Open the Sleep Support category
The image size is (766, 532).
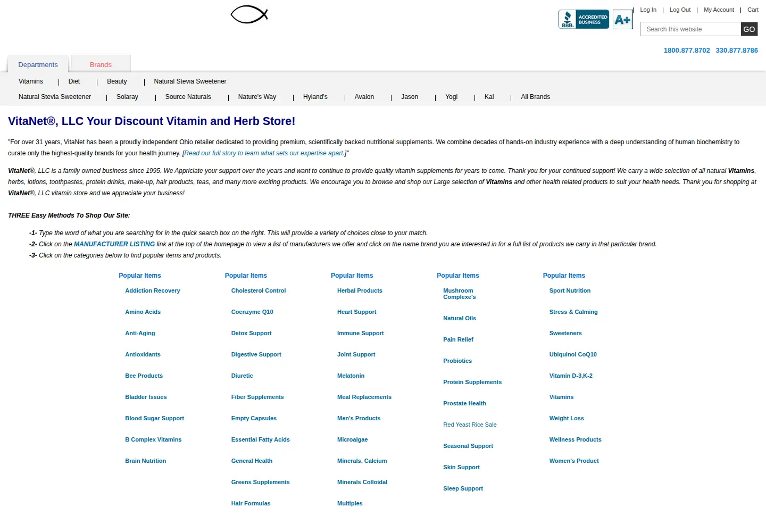[x=463, y=489]
